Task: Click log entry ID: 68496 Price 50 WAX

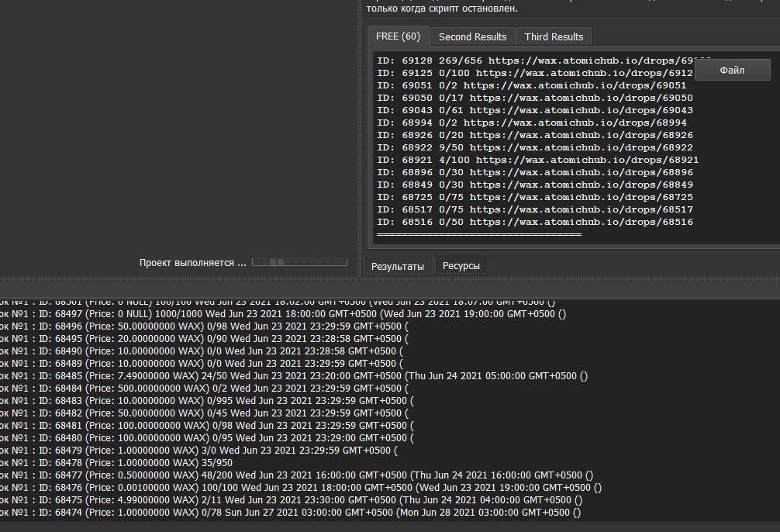Action: pos(204,326)
